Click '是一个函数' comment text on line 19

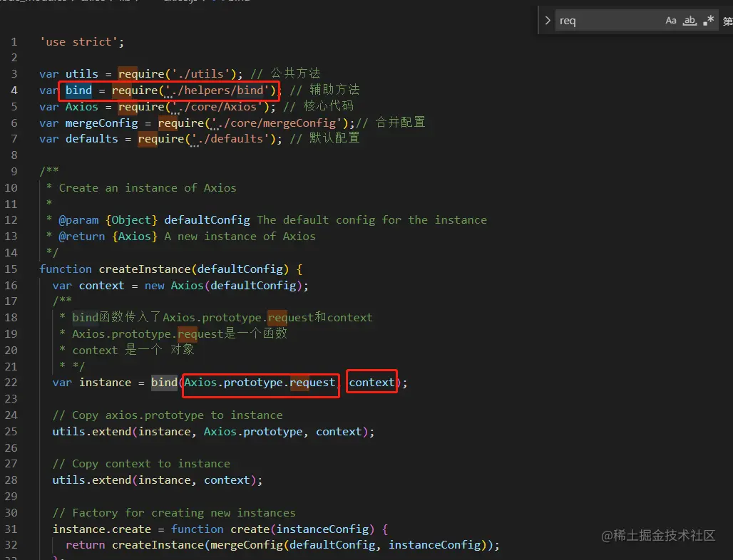pyautogui.click(x=256, y=333)
